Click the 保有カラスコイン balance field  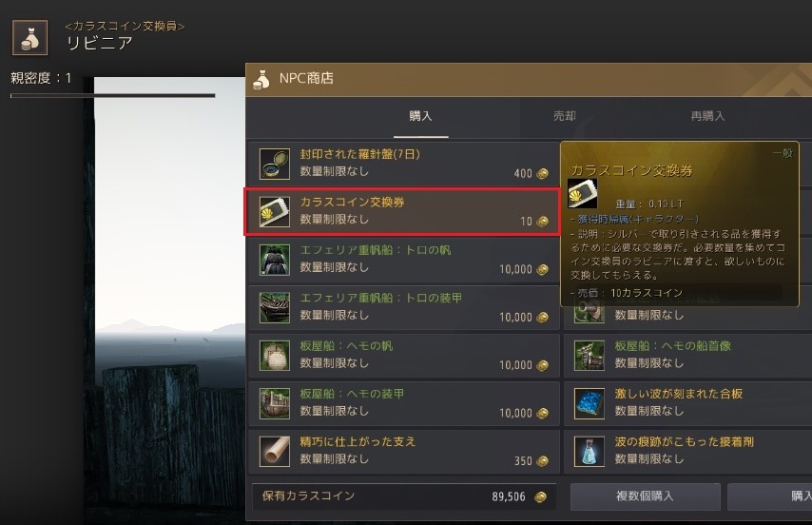404,496
